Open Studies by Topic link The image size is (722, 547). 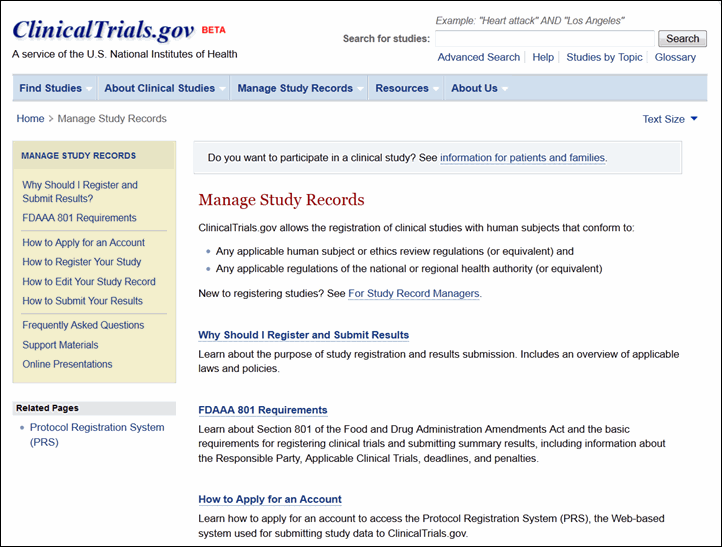pyautogui.click(x=604, y=57)
